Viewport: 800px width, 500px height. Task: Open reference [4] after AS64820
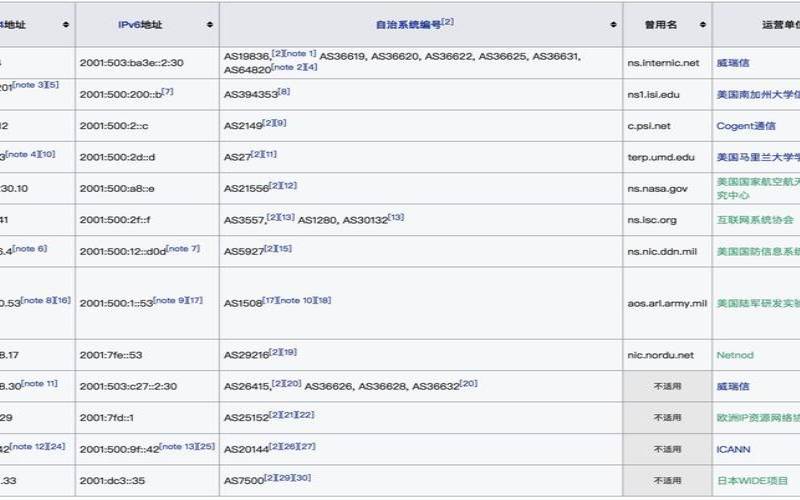(x=311, y=67)
